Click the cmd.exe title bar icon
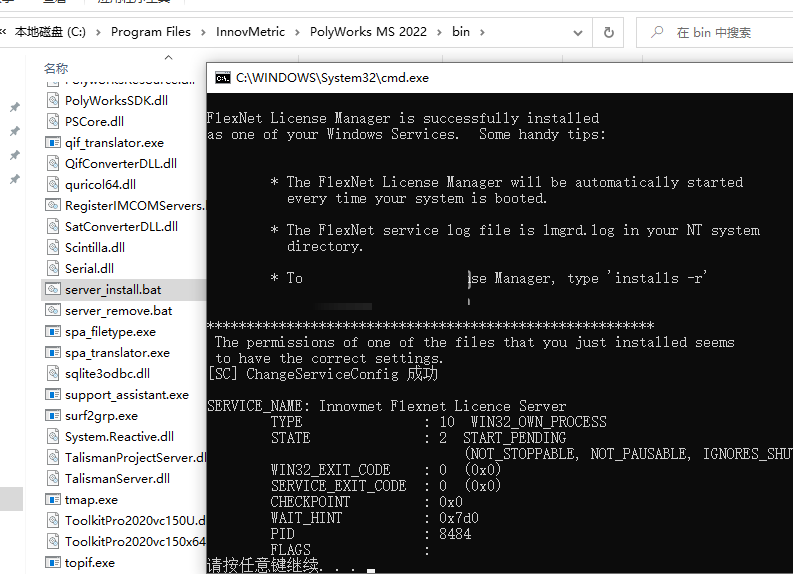Image resolution: width=793 pixels, height=574 pixels. 223,78
